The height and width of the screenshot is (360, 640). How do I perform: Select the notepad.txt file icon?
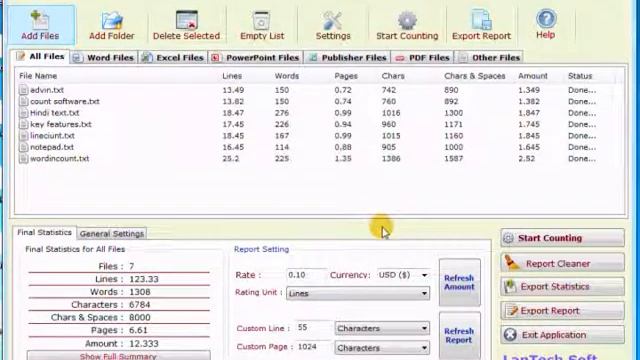point(24,147)
